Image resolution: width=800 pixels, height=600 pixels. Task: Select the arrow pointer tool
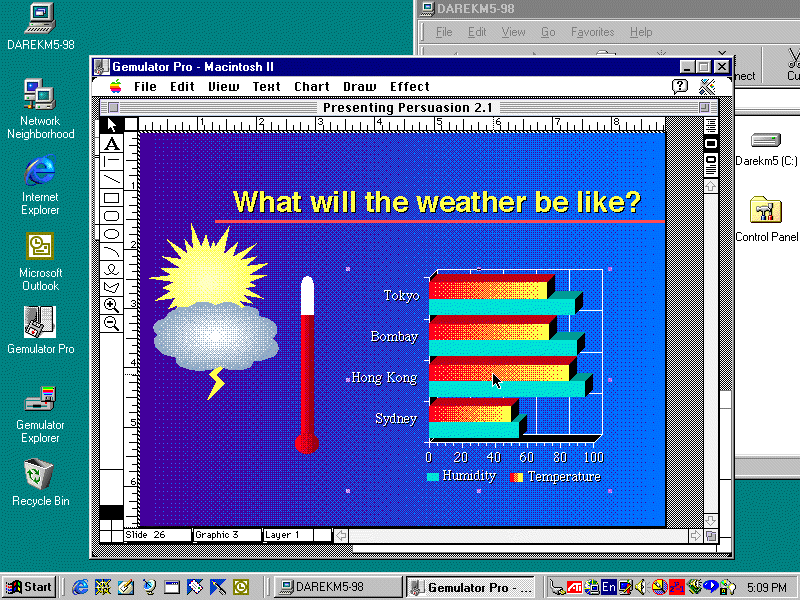pos(112,125)
